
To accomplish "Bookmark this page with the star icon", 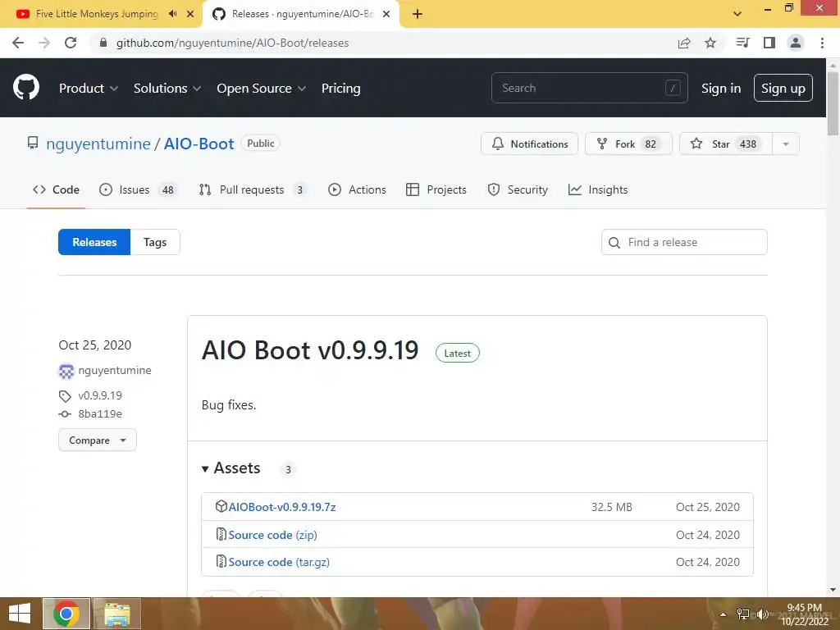I will coord(710,43).
